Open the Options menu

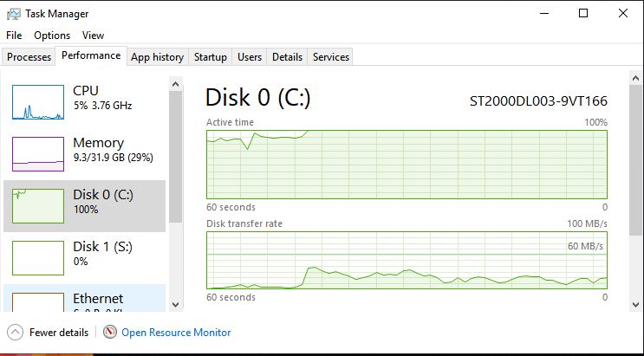tap(52, 36)
